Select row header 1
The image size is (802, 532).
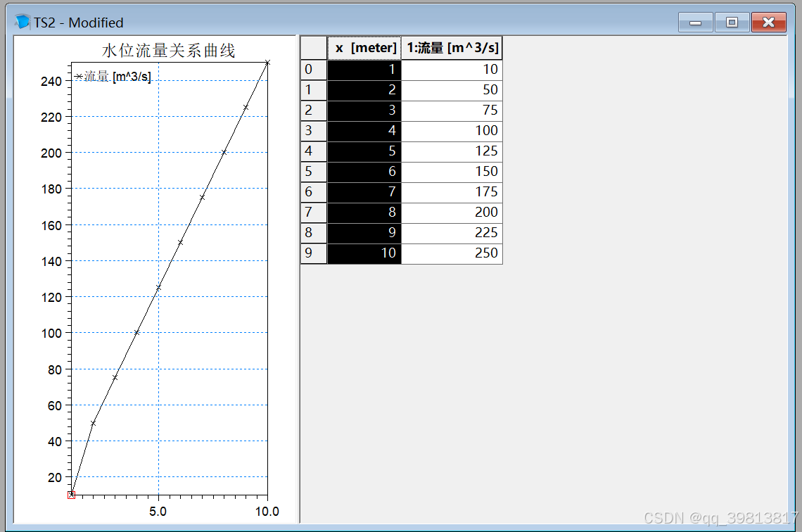[x=314, y=90]
